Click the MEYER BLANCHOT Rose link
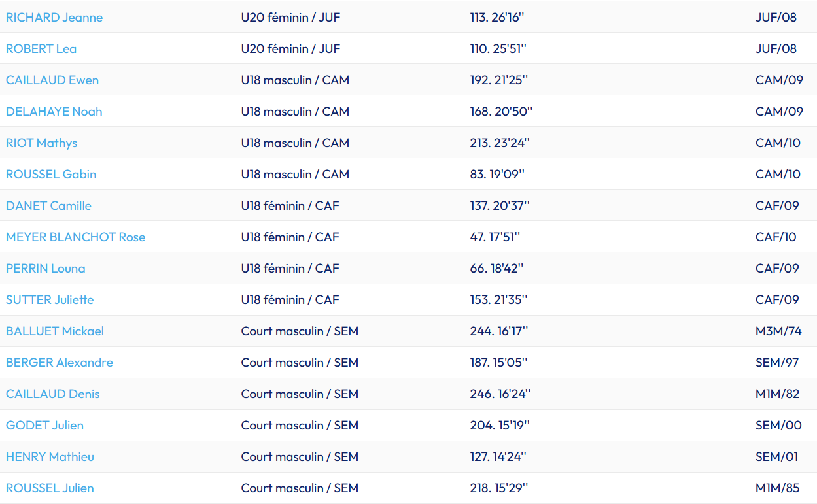Screen dimensions: 817x504 coord(75,237)
